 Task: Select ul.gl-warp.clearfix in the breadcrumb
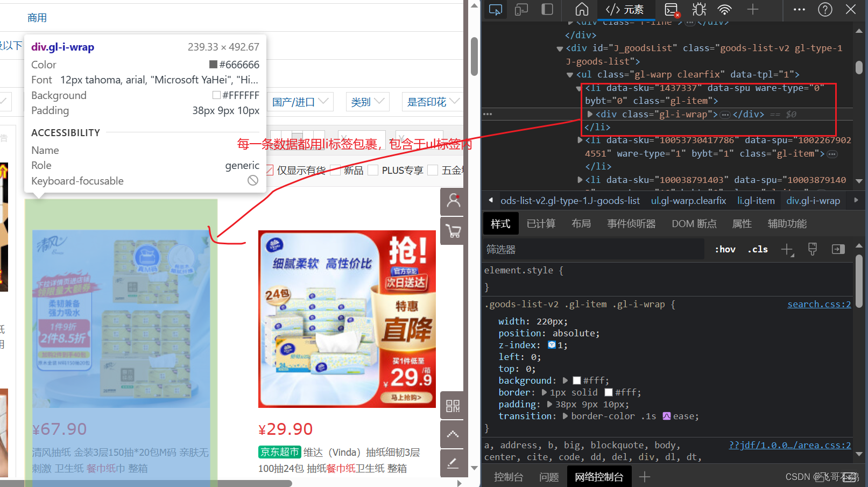coord(688,201)
